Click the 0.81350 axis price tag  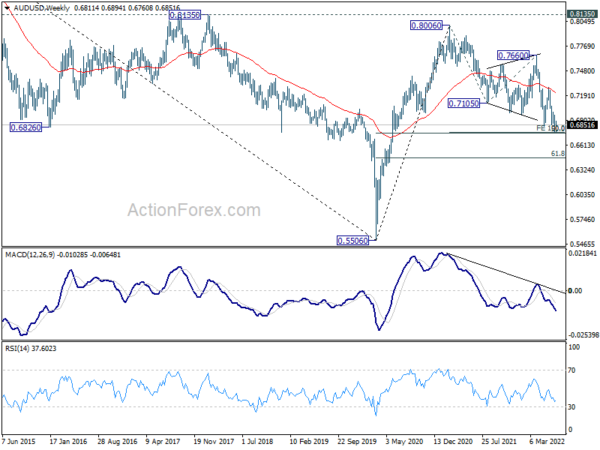tap(582, 14)
